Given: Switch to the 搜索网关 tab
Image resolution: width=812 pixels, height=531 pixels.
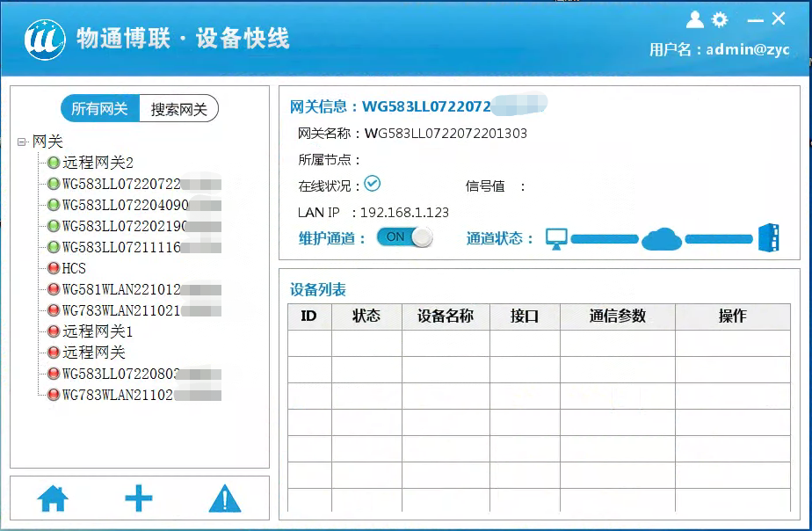Looking at the screenshot, I should pyautogui.click(x=179, y=109).
